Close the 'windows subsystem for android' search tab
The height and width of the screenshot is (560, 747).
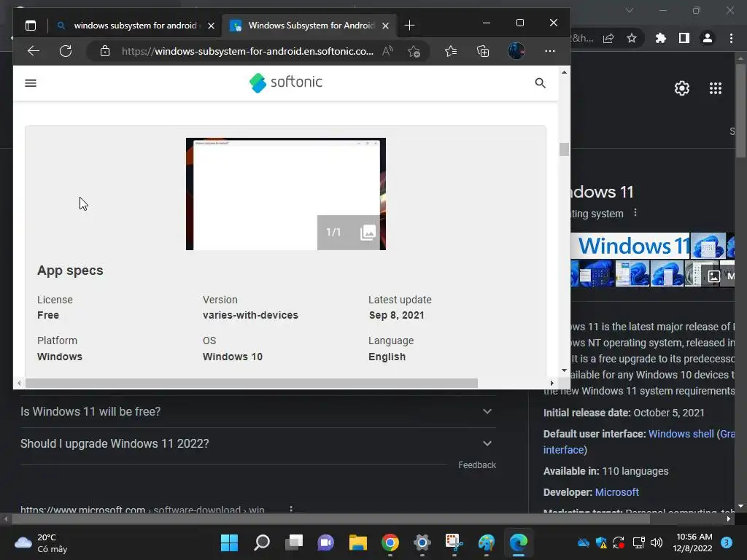point(211,26)
